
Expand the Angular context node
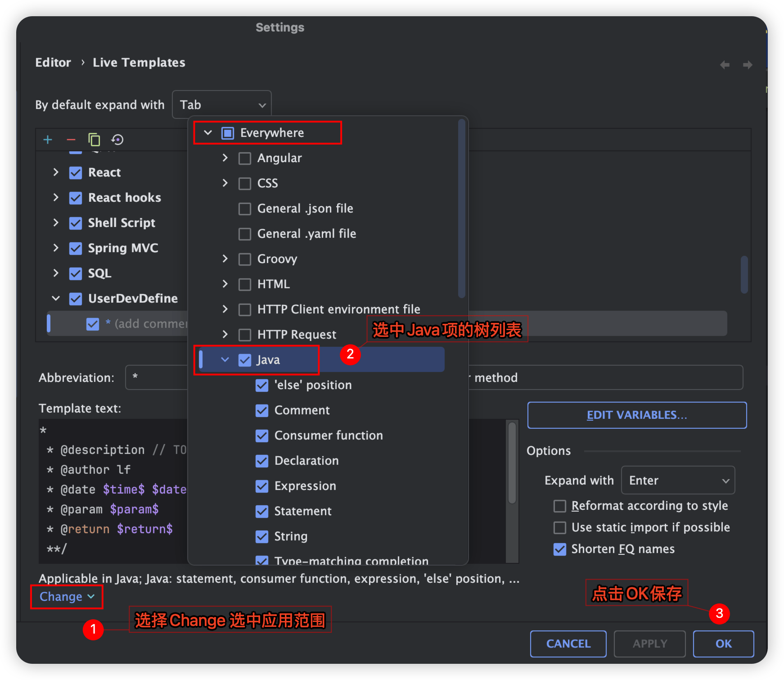click(225, 158)
